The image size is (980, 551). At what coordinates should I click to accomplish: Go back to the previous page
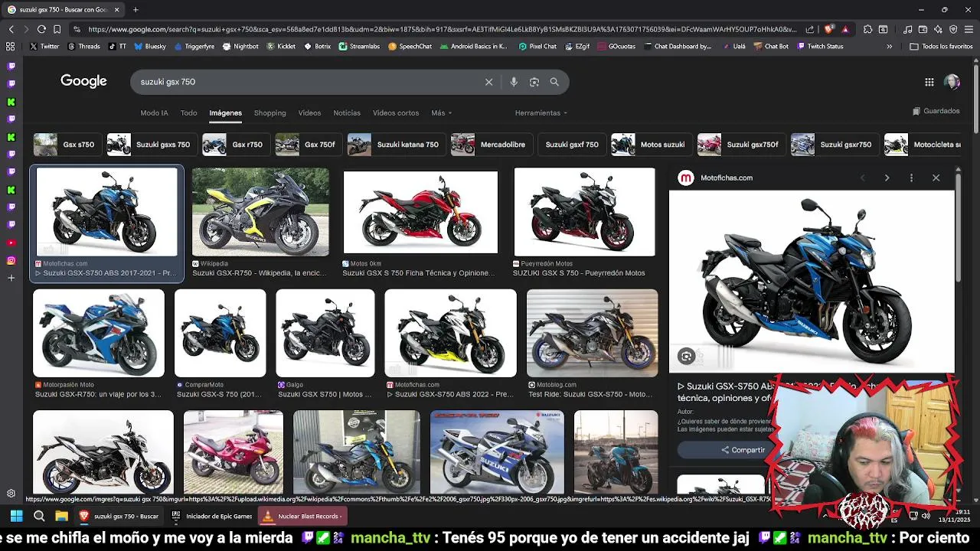(x=11, y=29)
